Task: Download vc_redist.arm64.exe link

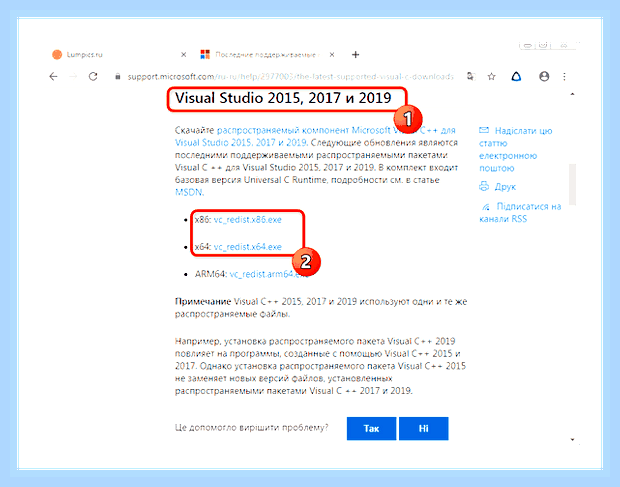Action: [x=268, y=274]
